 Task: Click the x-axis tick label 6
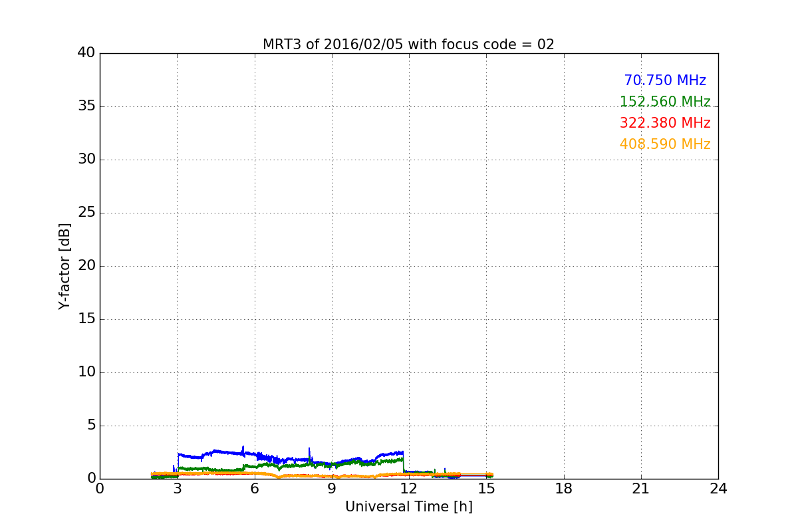[x=255, y=489]
